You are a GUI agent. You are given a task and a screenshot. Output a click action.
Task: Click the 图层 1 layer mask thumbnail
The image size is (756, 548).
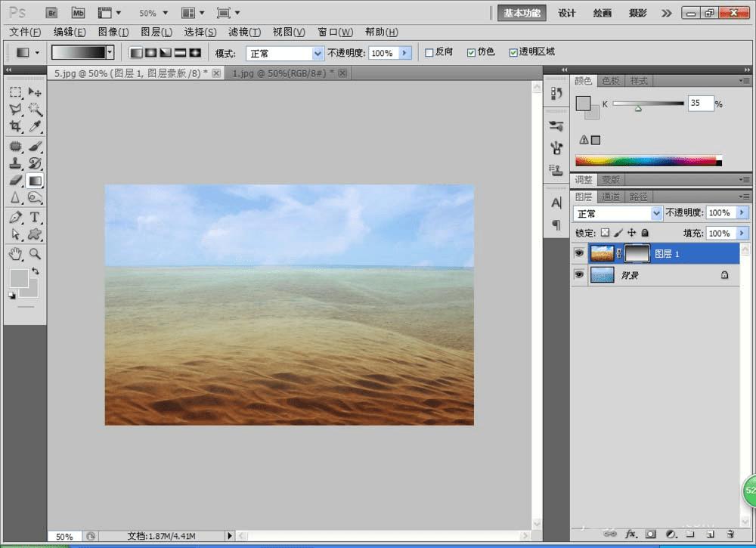(637, 253)
